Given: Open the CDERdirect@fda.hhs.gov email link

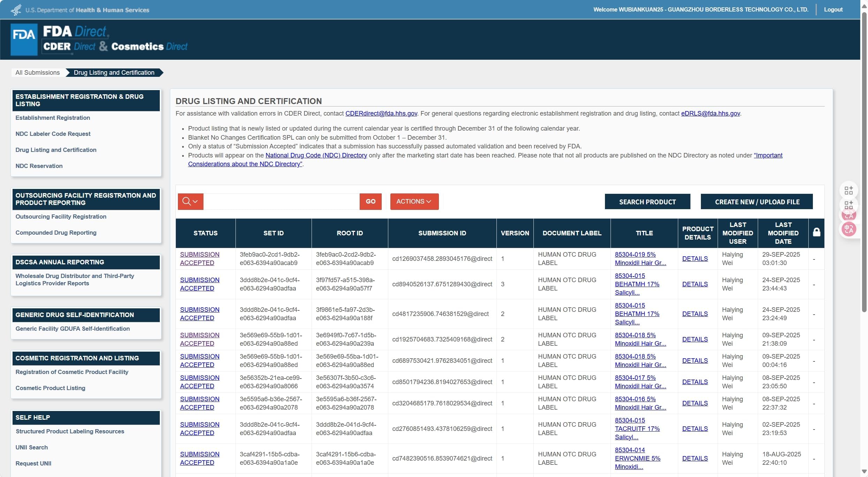Looking at the screenshot, I should click(x=381, y=113).
